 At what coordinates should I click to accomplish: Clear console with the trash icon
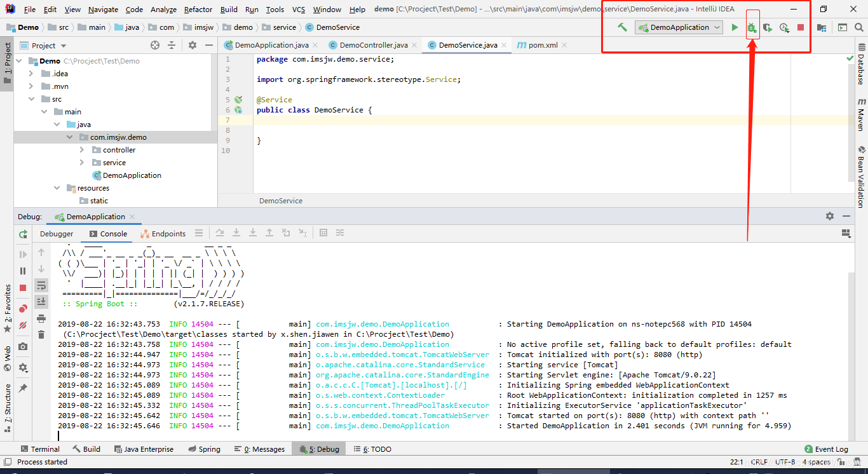pos(41,335)
